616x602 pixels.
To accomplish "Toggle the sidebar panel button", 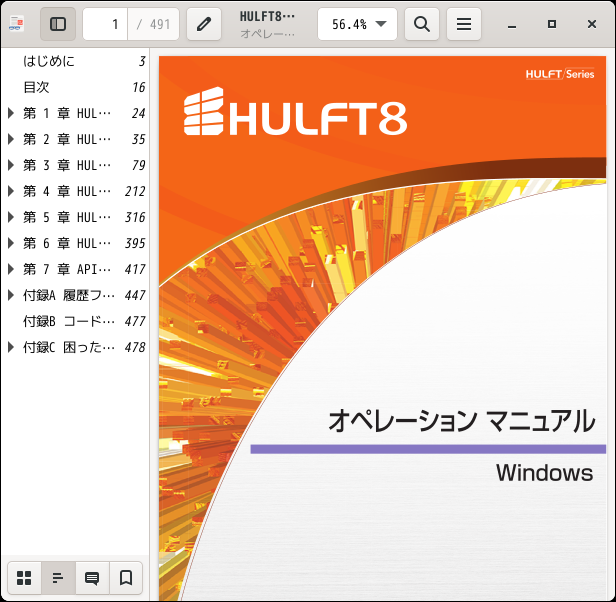I will tap(58, 24).
